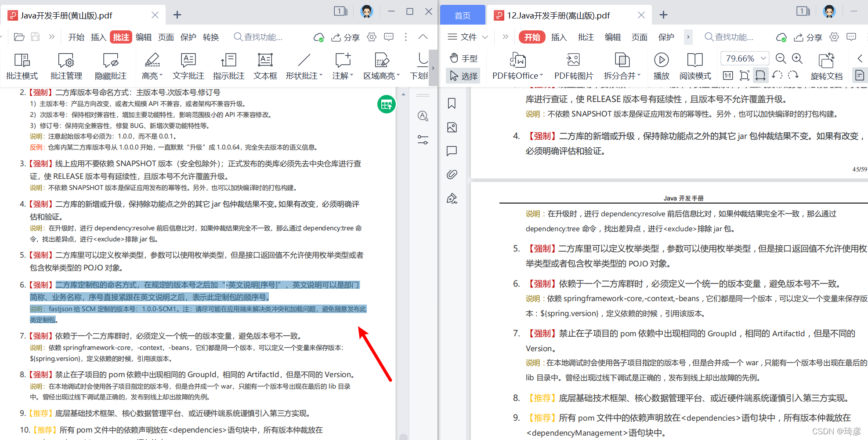Open the sliders settings icon in left side panel
This screenshot has width=868, height=440.
tap(423, 140)
